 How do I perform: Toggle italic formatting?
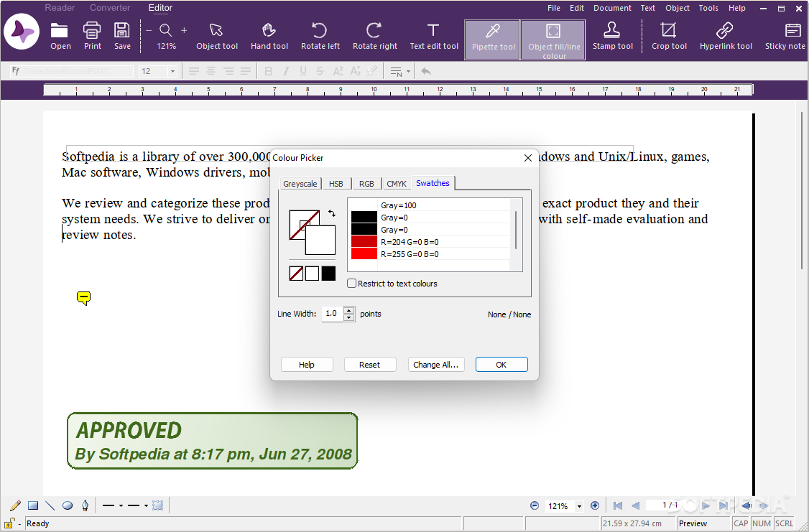pyautogui.click(x=286, y=71)
